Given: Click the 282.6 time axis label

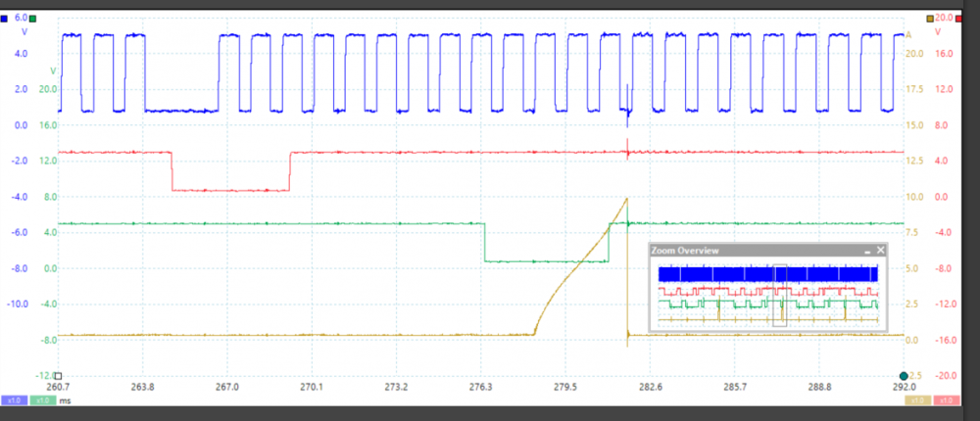Looking at the screenshot, I should tap(650, 388).
